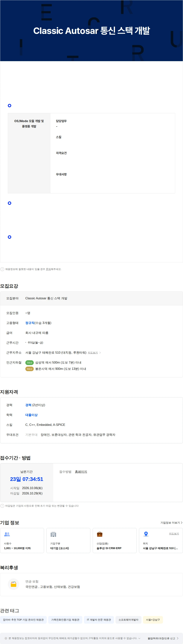Click the 정규직 employment type text
This screenshot has width=183, height=644.
click(30, 323)
